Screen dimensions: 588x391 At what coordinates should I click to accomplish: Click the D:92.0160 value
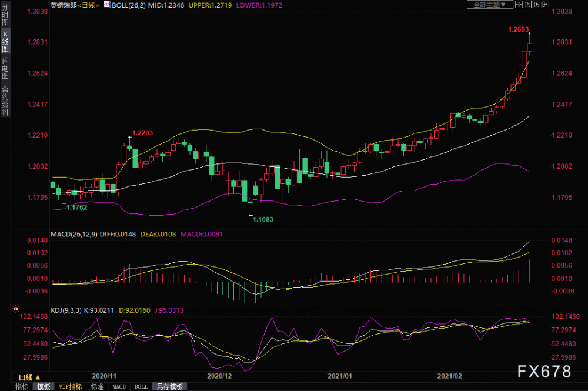[134, 310]
